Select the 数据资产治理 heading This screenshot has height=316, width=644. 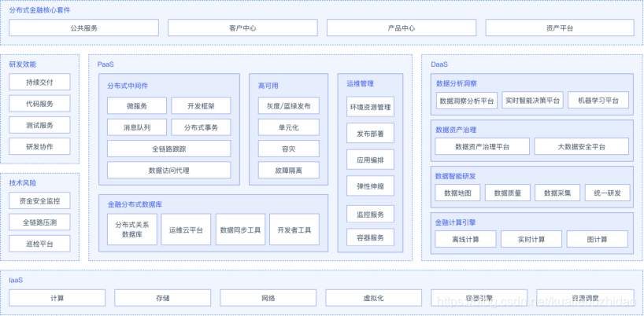(x=456, y=130)
